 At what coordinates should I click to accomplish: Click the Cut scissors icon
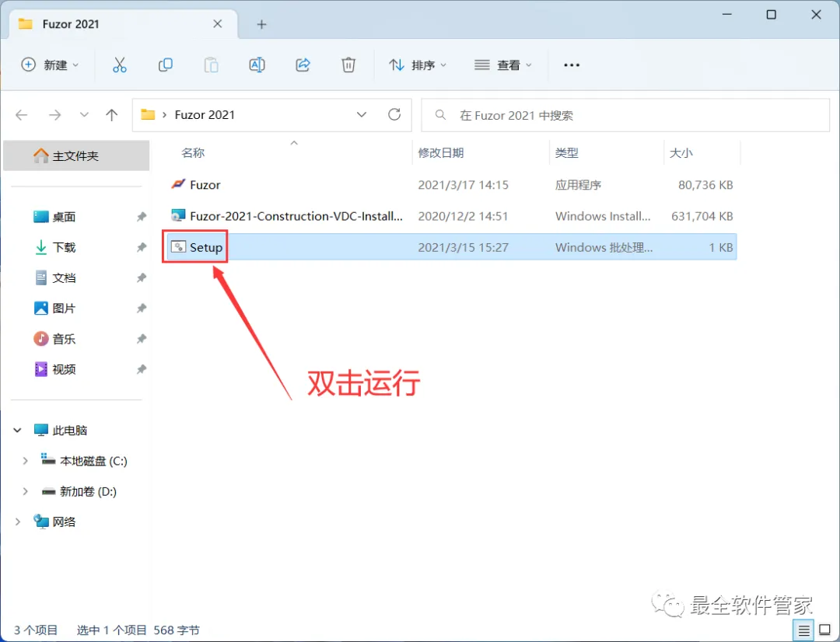(x=120, y=65)
